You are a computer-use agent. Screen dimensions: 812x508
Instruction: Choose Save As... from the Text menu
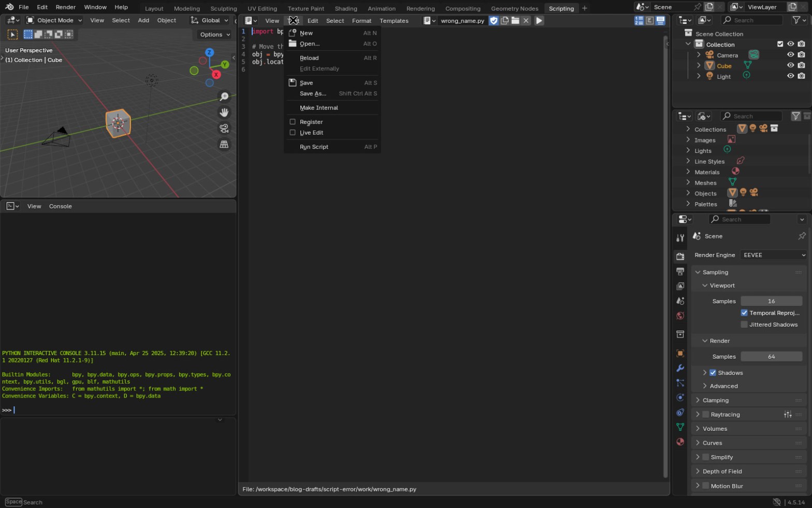[x=332, y=94]
